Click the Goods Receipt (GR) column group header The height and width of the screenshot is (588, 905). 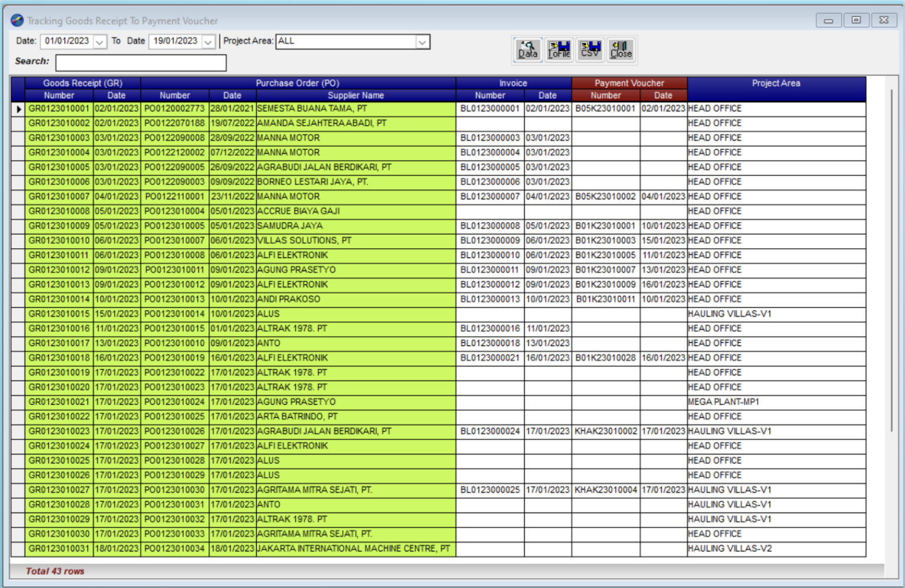point(83,83)
